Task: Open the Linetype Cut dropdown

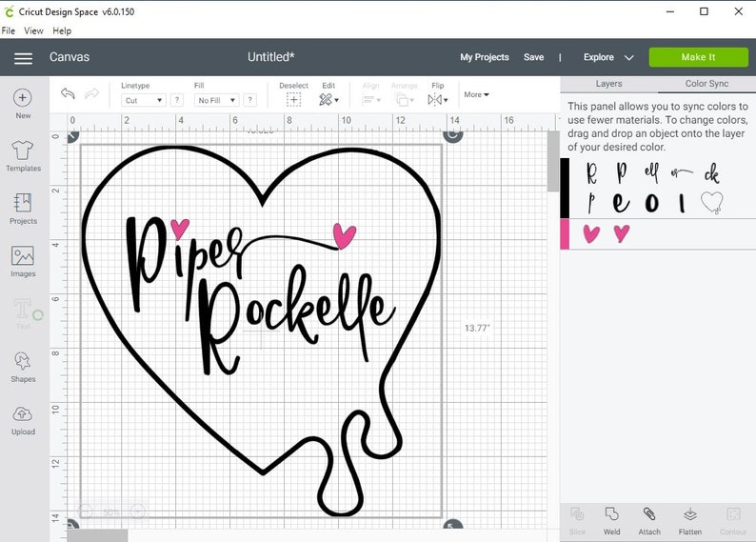Action: (x=144, y=100)
